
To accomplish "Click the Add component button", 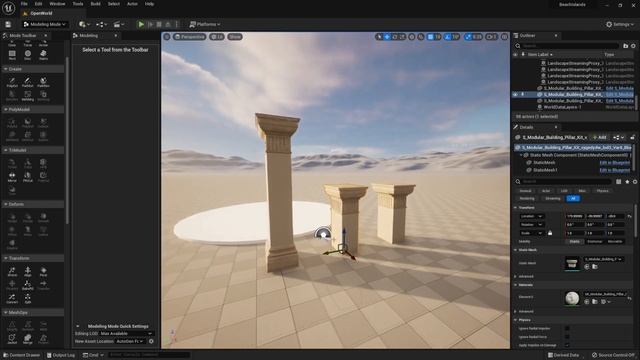I will [600, 138].
